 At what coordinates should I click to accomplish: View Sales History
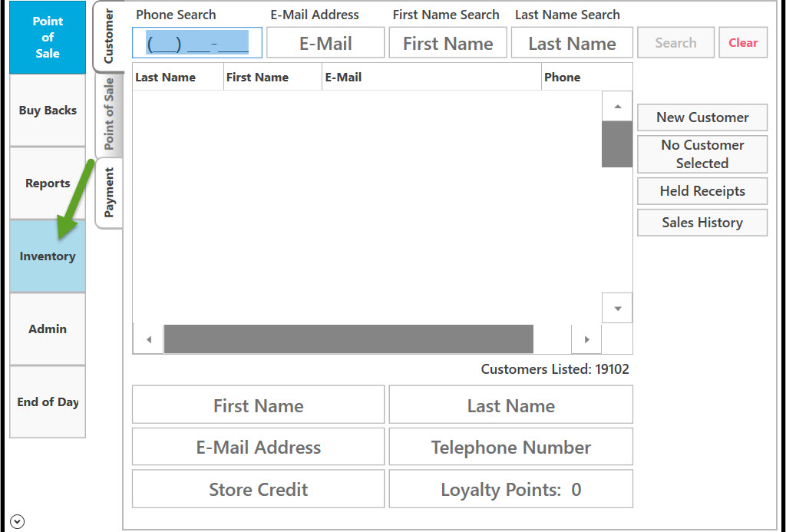[x=702, y=223]
